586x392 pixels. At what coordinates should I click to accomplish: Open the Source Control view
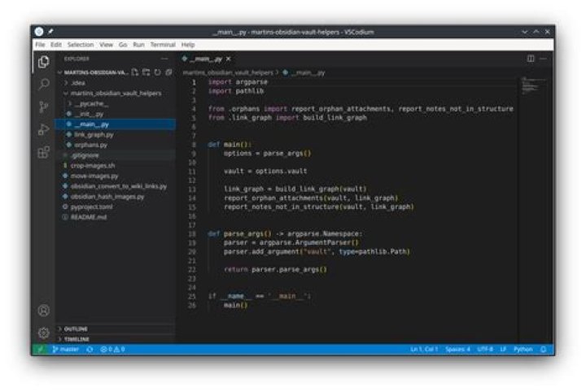tap(44, 107)
